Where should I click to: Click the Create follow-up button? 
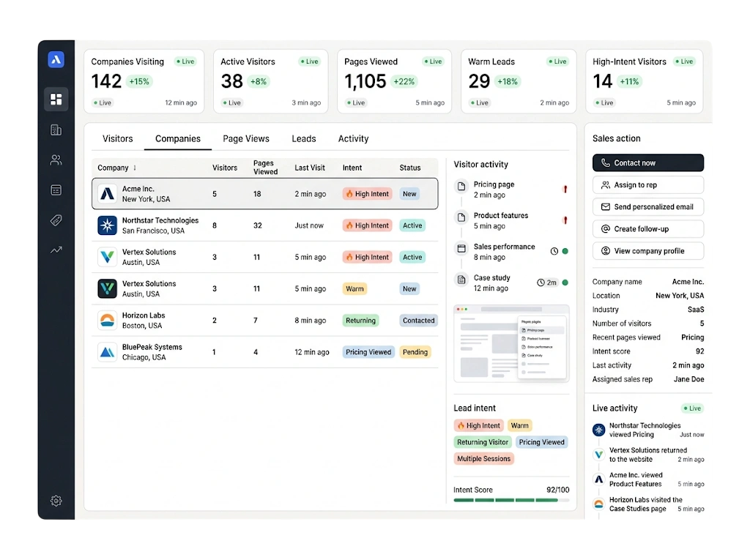click(647, 228)
